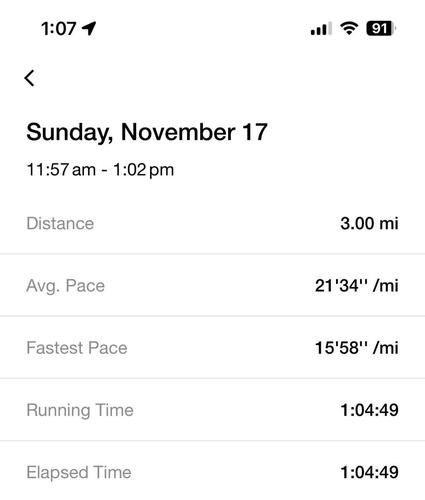Open the Elapsed Time row
This screenshot has width=425, height=500.
pyautogui.click(x=212, y=472)
